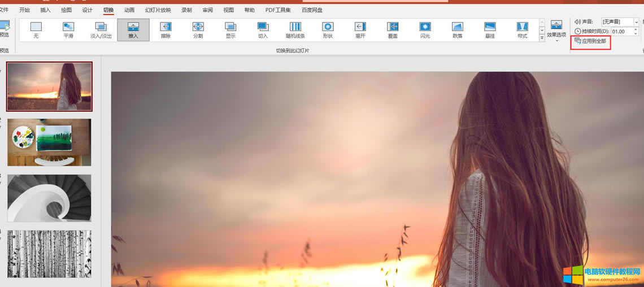Viewport: 644px width, 287px height.
Task: Expand the 声音 sound dropdown list
Action: tap(636, 21)
